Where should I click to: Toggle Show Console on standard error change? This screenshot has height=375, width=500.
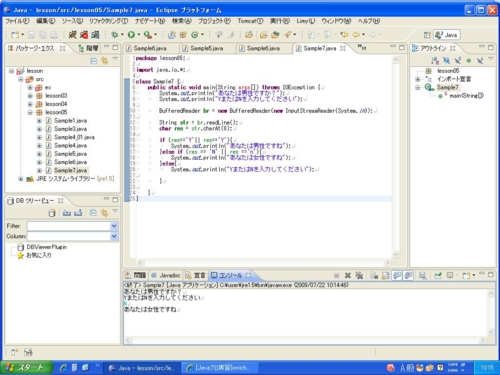click(408, 275)
